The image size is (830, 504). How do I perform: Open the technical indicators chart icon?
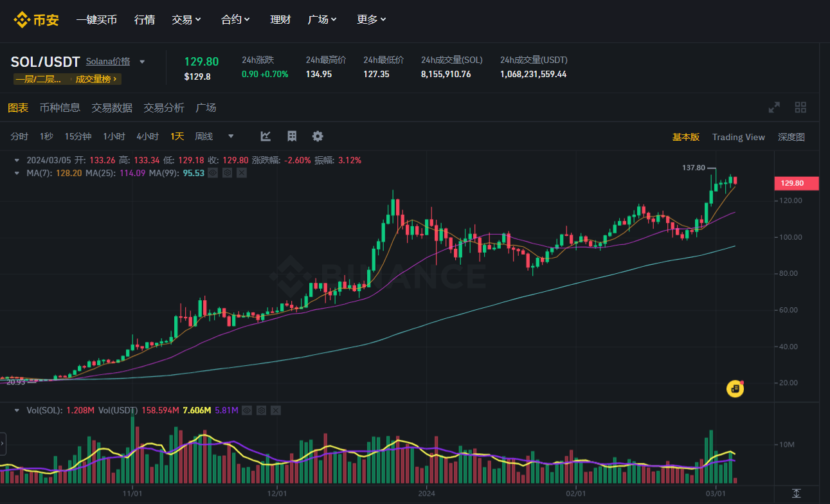pos(266,136)
